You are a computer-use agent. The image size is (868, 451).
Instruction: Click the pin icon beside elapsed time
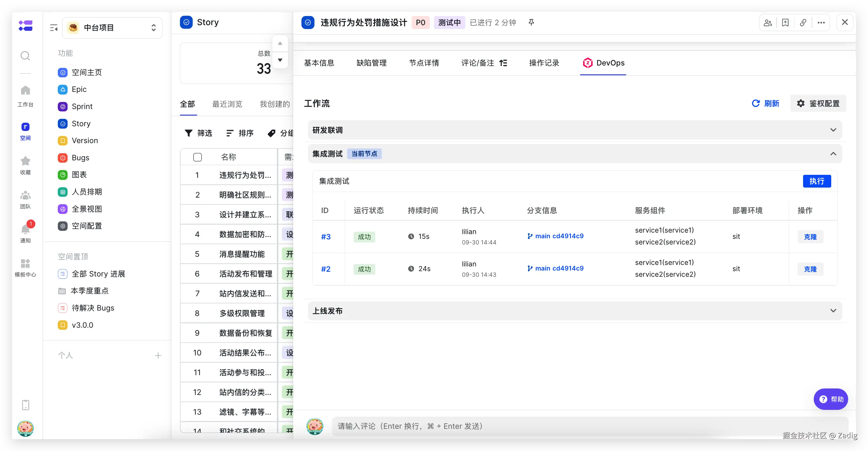531,22
